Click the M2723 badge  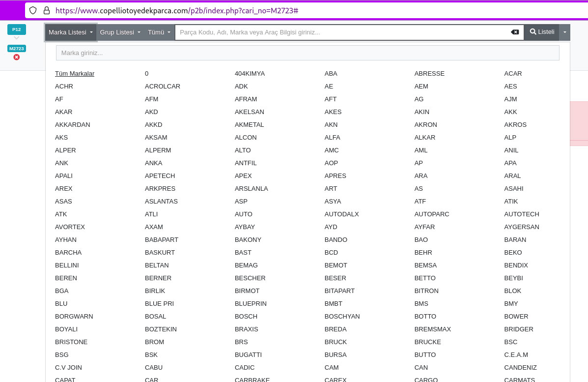pos(17,48)
